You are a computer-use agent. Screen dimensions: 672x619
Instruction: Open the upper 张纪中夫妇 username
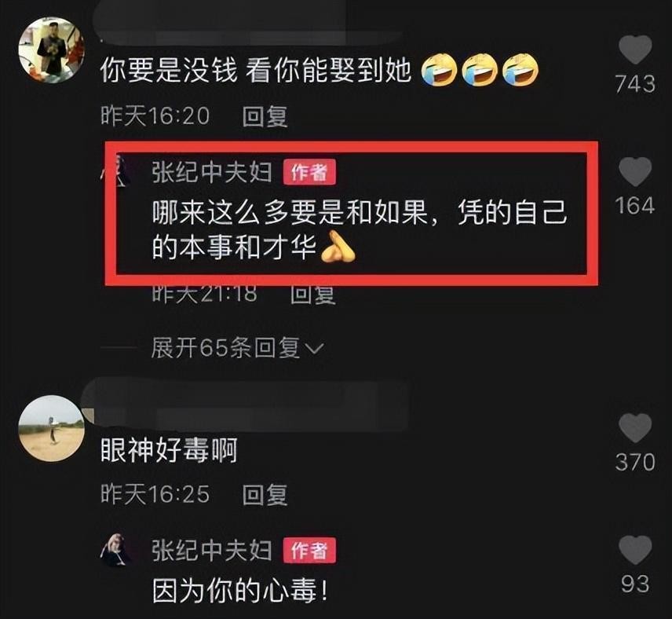pos(212,173)
